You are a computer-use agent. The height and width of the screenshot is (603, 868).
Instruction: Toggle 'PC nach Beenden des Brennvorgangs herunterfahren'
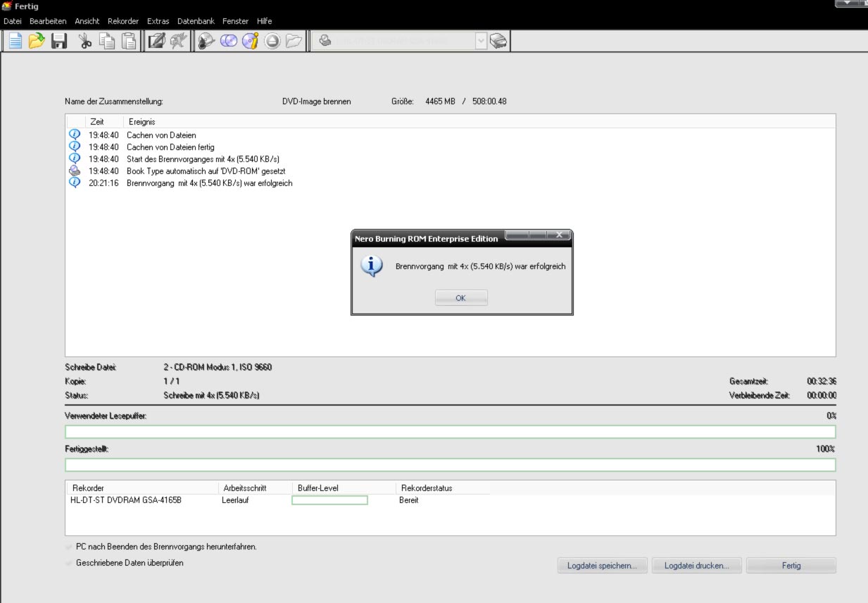click(69, 547)
